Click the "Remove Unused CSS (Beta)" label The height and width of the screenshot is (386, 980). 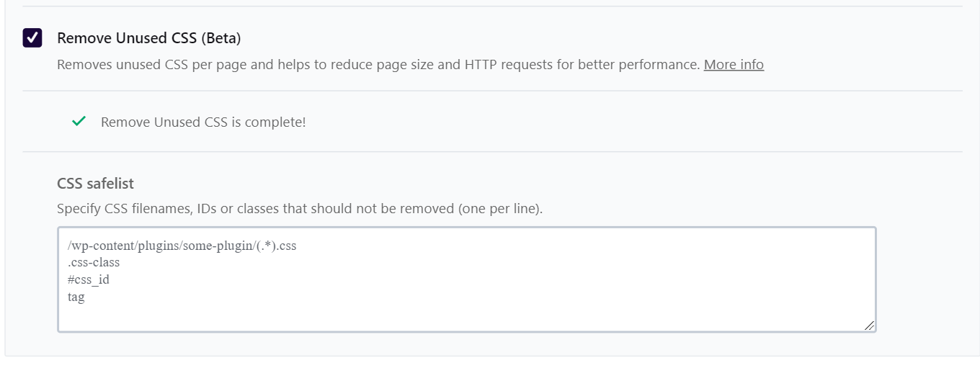click(x=148, y=38)
